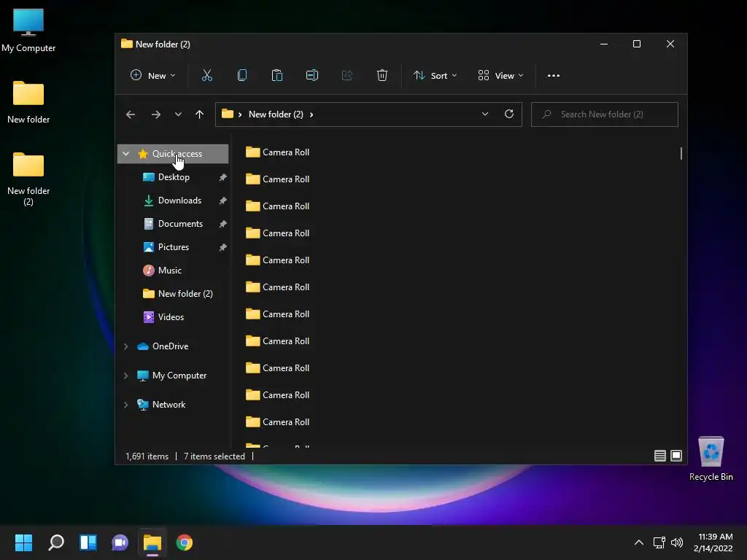
Task: Expand the Network tree node
Action: [125, 405]
